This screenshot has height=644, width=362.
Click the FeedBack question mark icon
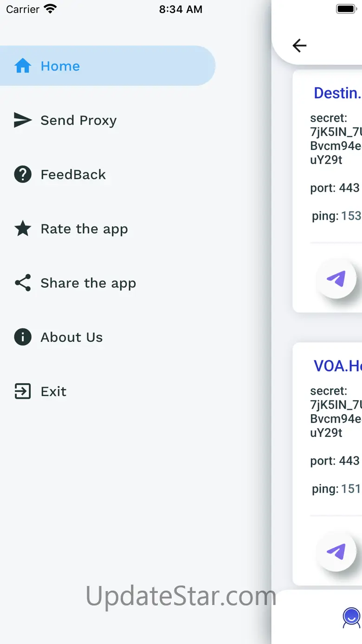pos(23,175)
